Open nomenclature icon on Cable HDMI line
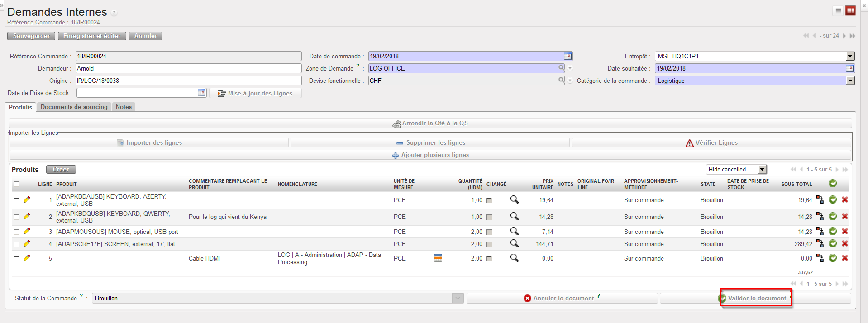868x323 pixels. (x=438, y=258)
